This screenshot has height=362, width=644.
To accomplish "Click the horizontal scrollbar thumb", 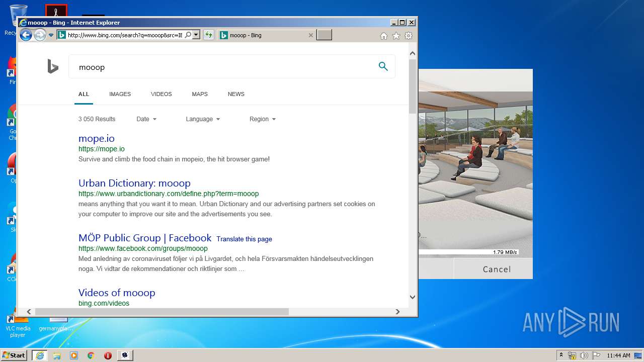I will [162, 312].
